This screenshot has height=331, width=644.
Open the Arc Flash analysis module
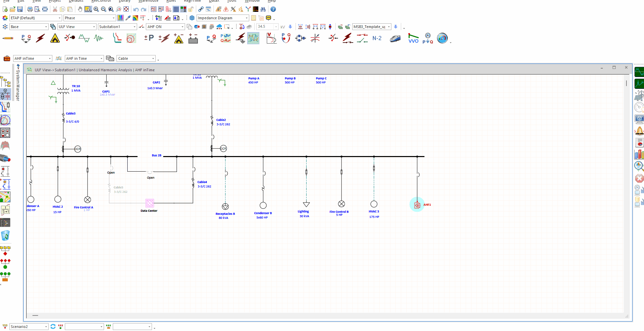click(x=55, y=39)
